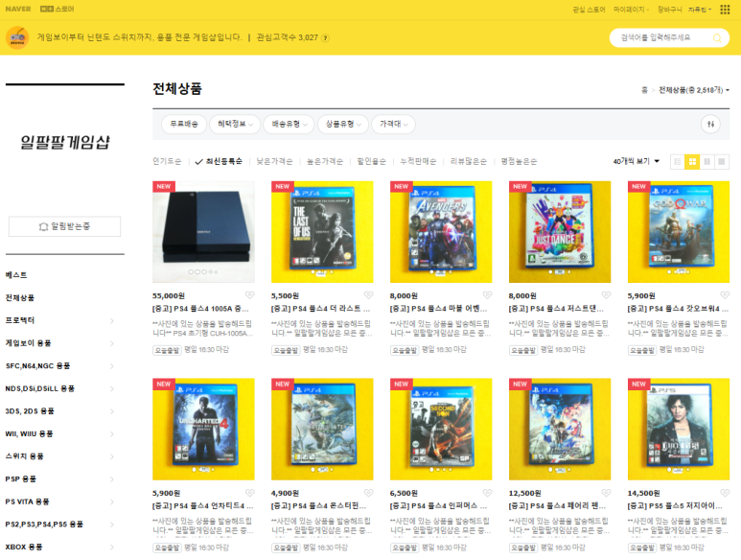Sort by 높은가격순
The width and height of the screenshot is (741, 560).
click(325, 162)
